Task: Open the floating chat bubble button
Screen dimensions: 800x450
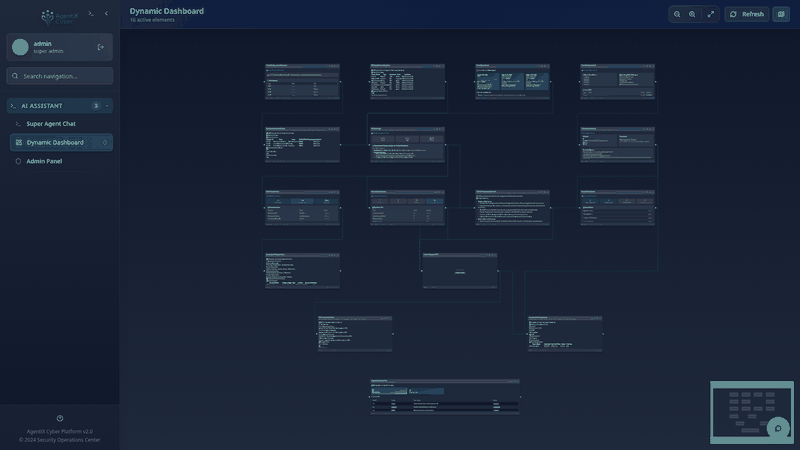Action: 778,428
